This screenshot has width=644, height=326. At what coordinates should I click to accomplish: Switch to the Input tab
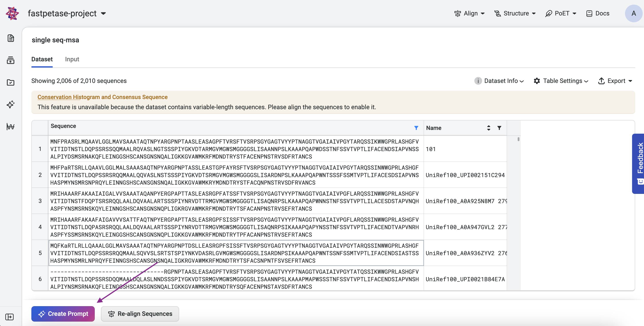click(72, 59)
